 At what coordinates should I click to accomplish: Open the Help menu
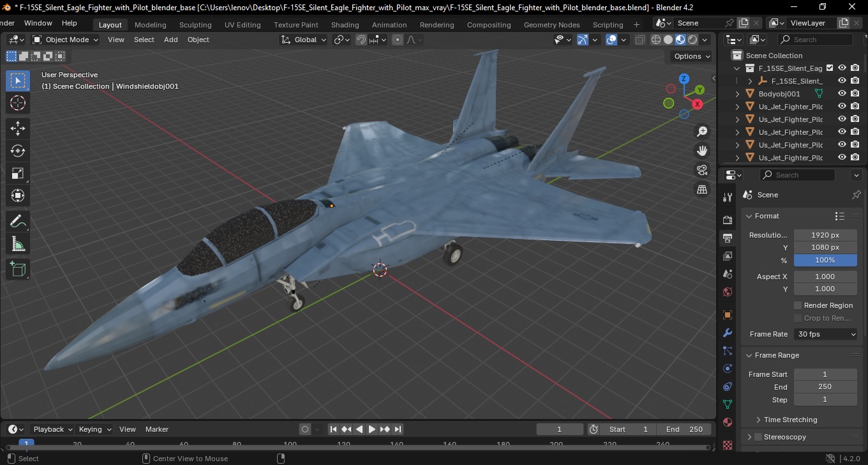(x=69, y=23)
